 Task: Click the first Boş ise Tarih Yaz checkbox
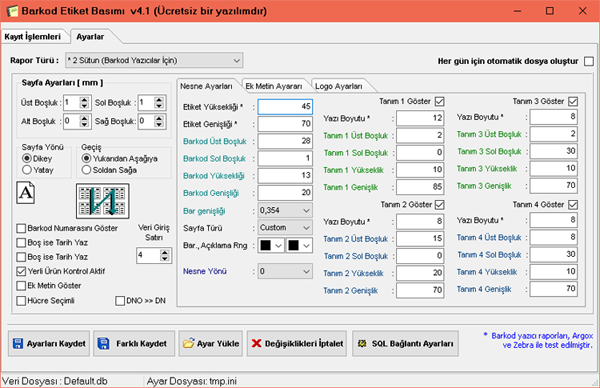[x=21, y=243]
